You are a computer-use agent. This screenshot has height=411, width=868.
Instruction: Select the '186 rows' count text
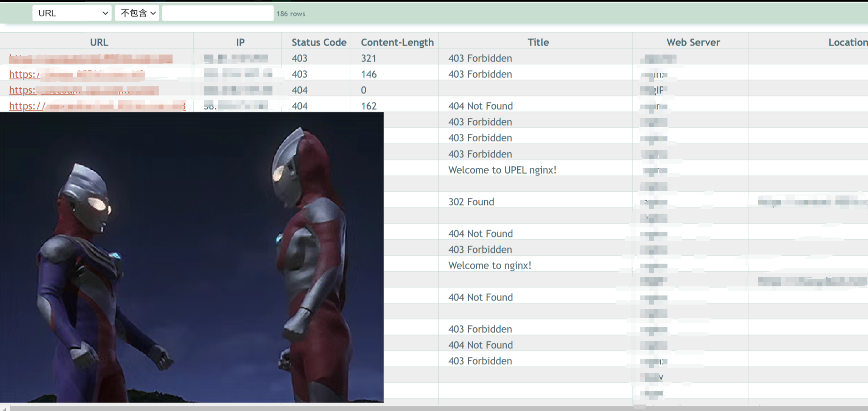(291, 14)
